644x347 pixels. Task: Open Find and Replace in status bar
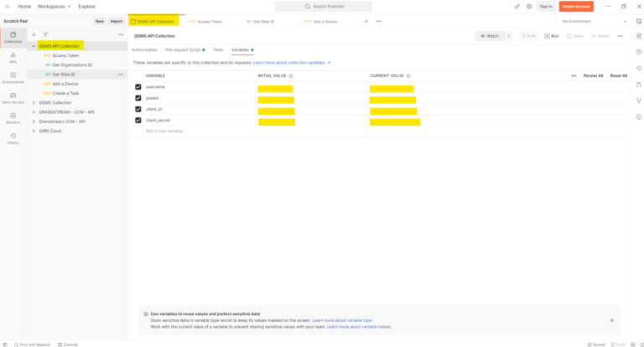point(32,344)
